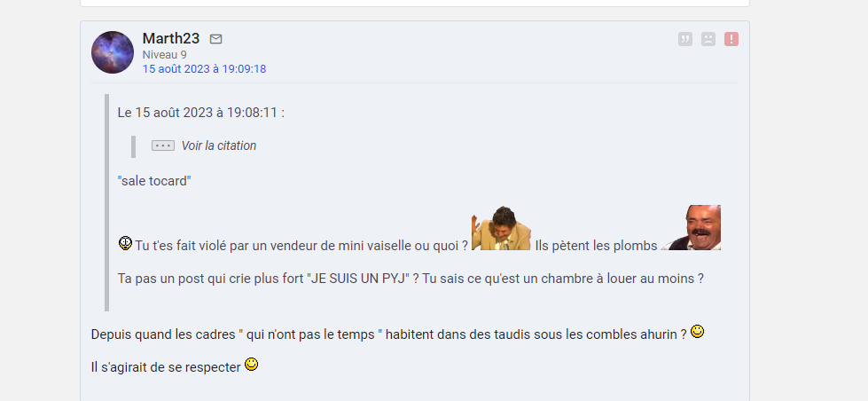Click the wide-eyed yellow smiley before "Tu t'es fait"

[x=125, y=243]
